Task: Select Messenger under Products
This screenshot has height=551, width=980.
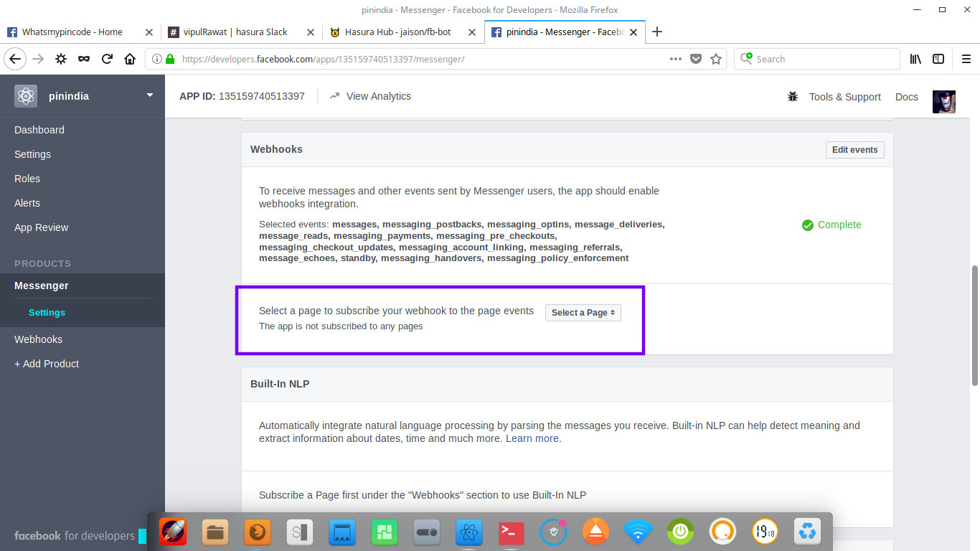Action: 42,286
